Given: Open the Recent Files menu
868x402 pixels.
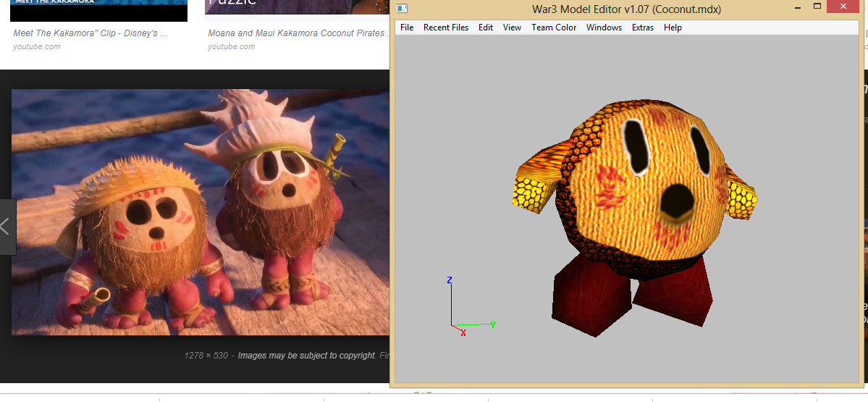Looking at the screenshot, I should tap(446, 27).
